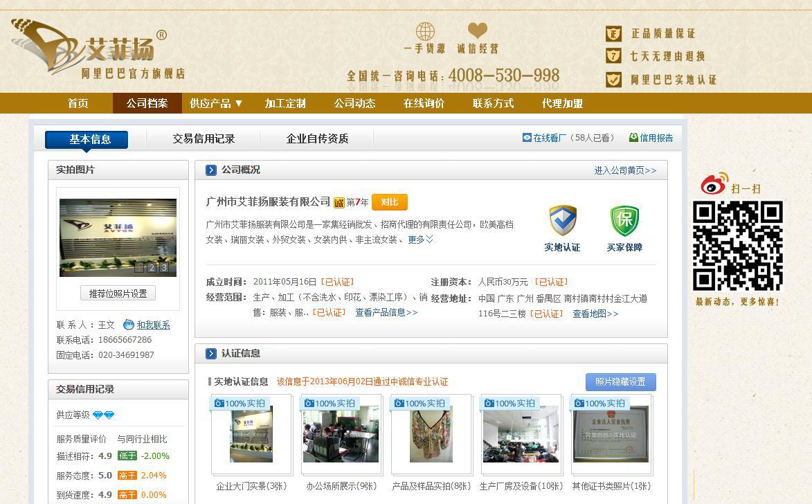Open the 信用报告 link
The height and width of the screenshot is (504, 812).
point(657,138)
